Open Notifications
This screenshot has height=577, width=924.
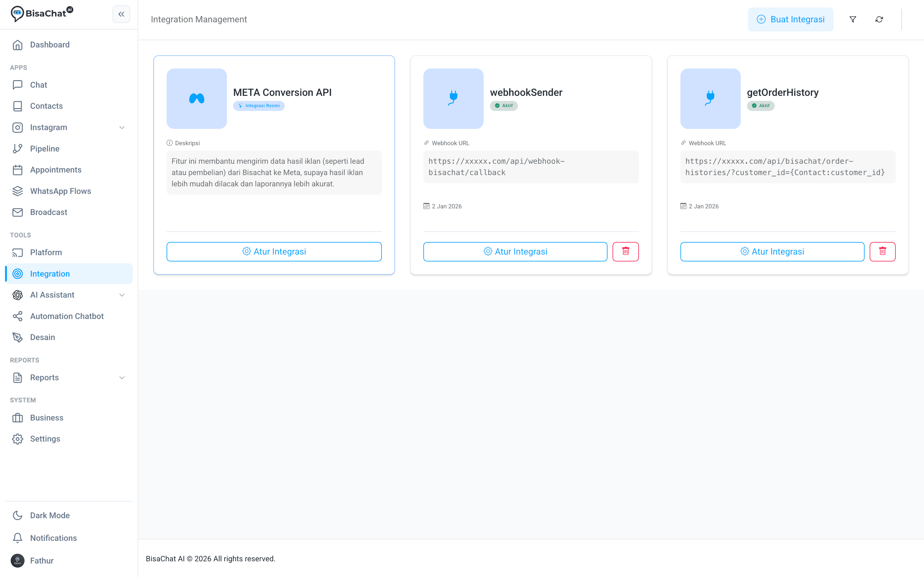click(69, 538)
